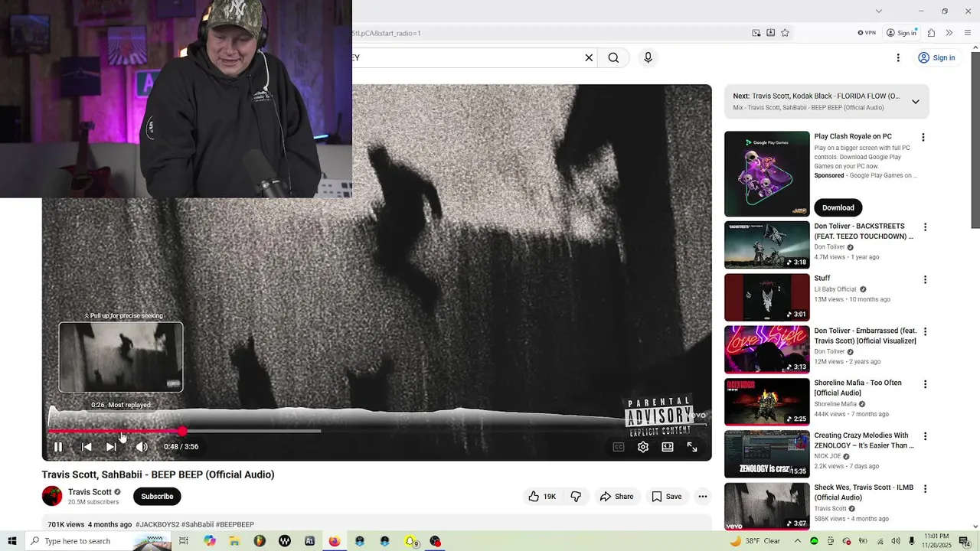Click the YouTube search magnifier button

(613, 57)
